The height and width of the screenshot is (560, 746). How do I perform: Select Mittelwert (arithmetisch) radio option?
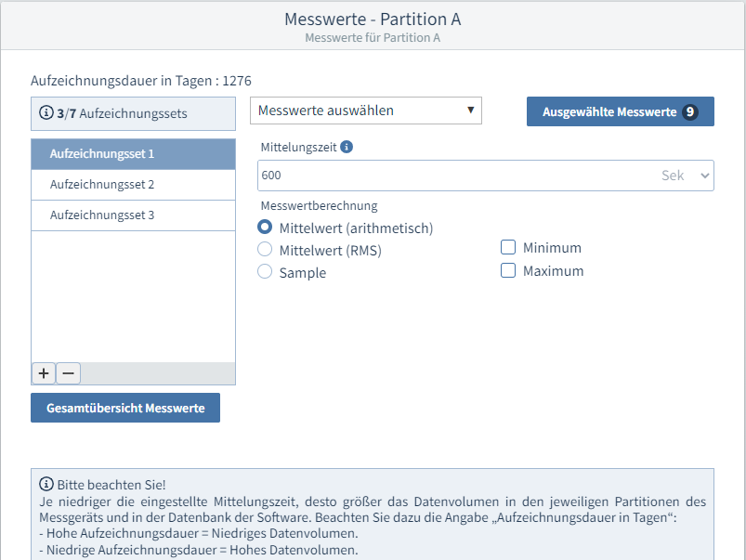265,228
